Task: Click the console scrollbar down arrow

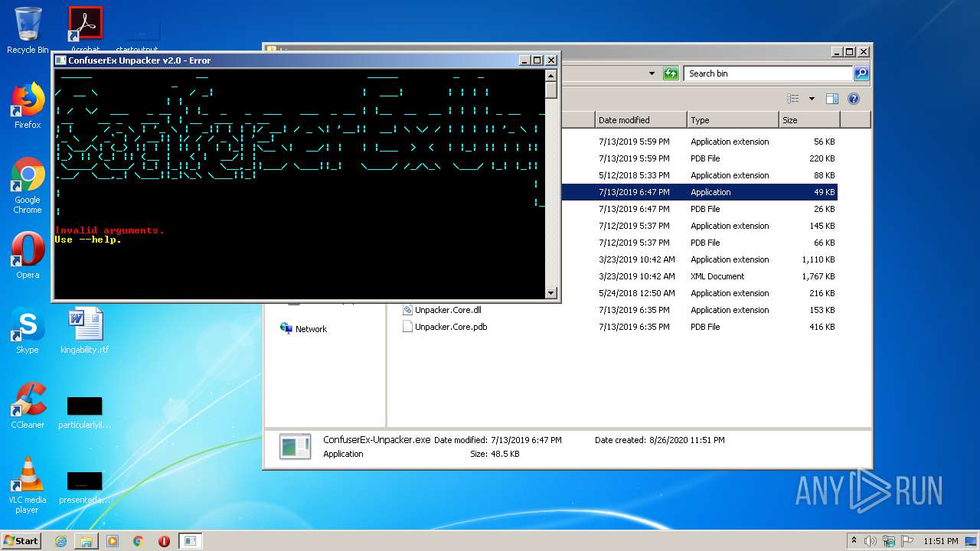Action: 550,293
